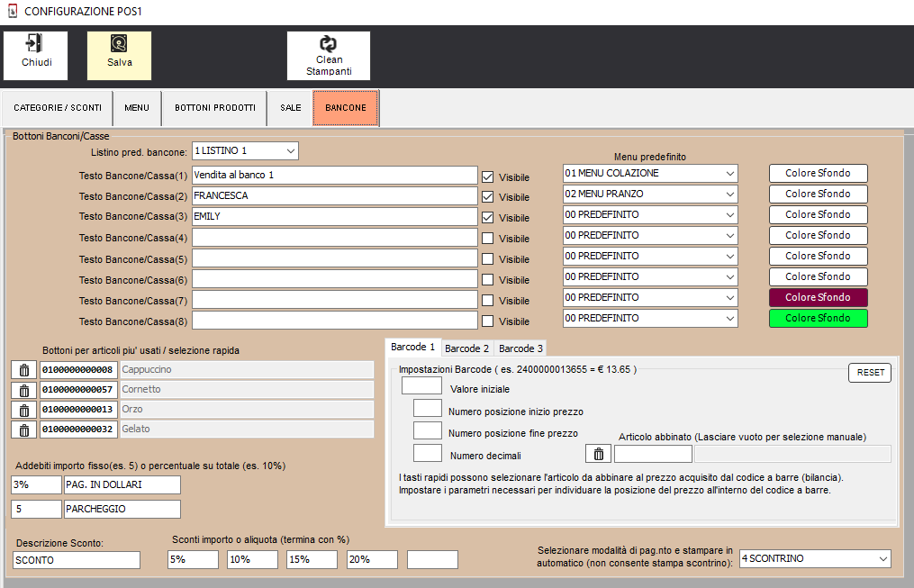
Task: Click the Salva disk icon button
Action: point(119,55)
